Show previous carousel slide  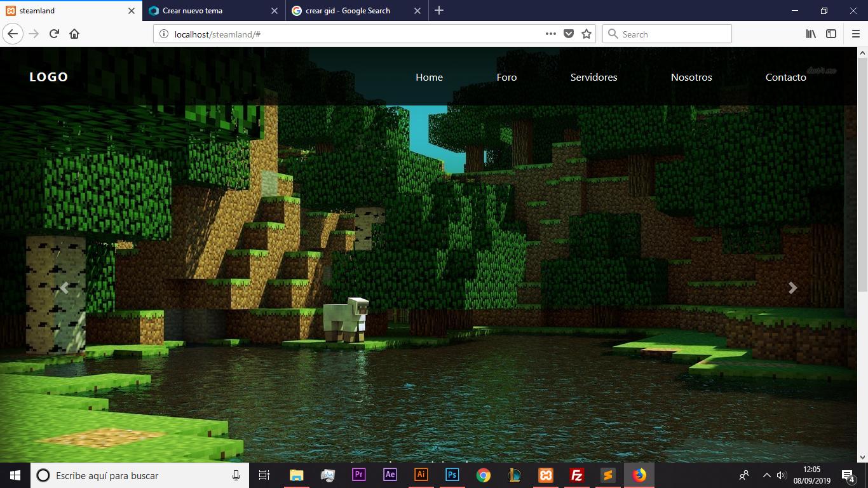tap(64, 288)
